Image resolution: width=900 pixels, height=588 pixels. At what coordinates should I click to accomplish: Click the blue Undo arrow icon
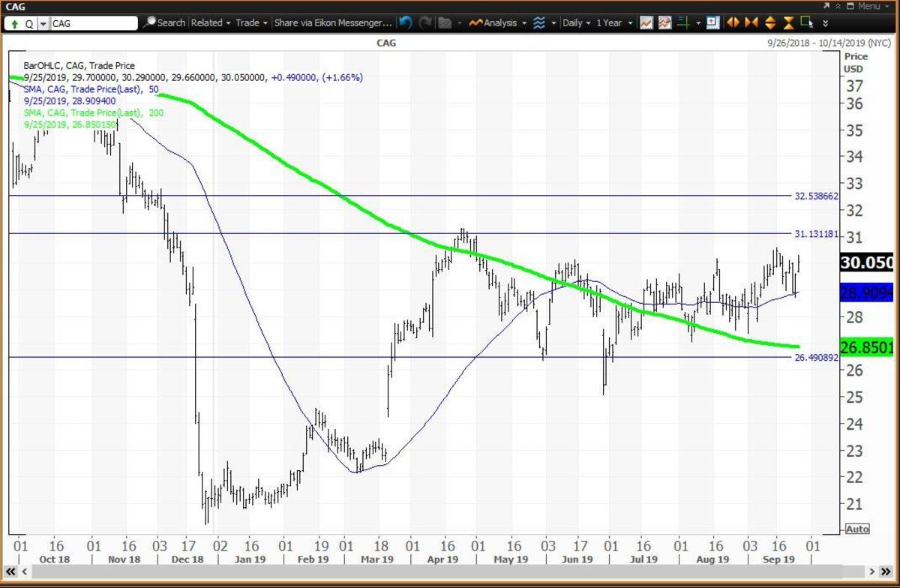pyautogui.click(x=406, y=22)
